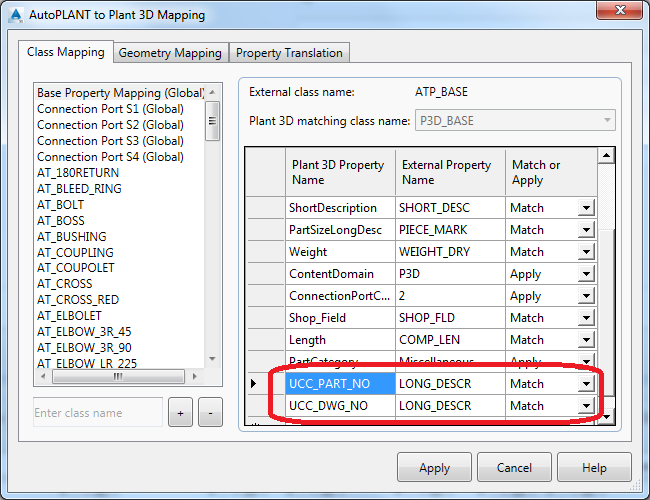Viewport: 650px width, 500px height.
Task: Select AT_ELBOW_3R_45 class
Action: pos(84,332)
